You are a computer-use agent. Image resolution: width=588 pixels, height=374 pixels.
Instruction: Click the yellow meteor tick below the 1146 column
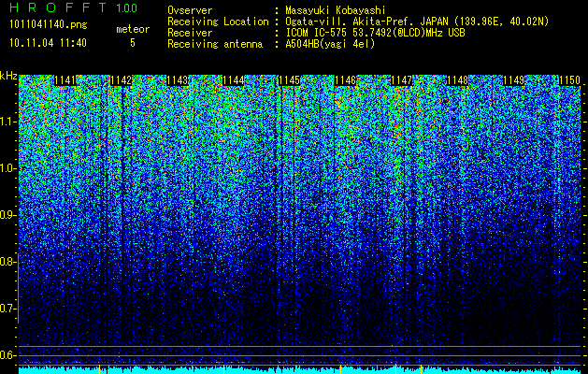pos(340,368)
